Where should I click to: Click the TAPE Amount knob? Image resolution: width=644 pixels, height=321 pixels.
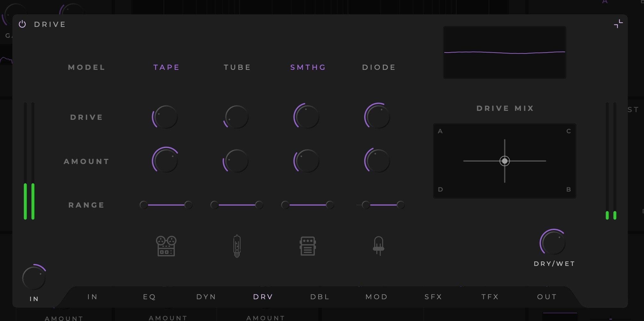(165, 160)
